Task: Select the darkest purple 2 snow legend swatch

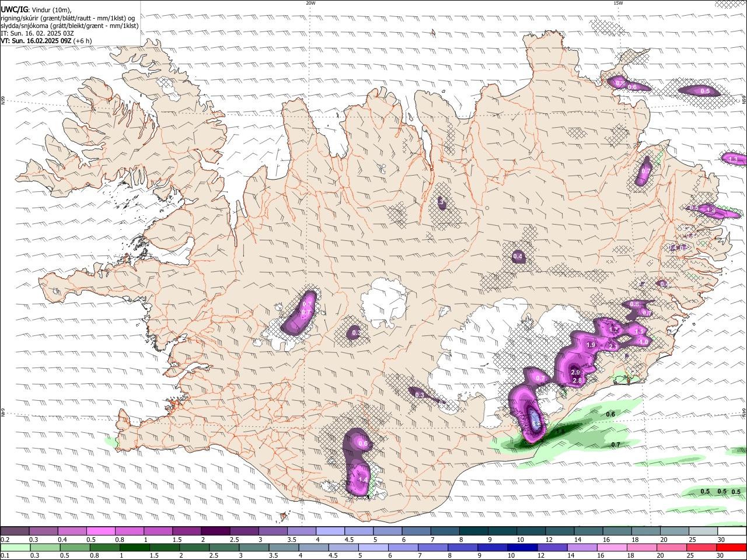Action: [x=215, y=531]
